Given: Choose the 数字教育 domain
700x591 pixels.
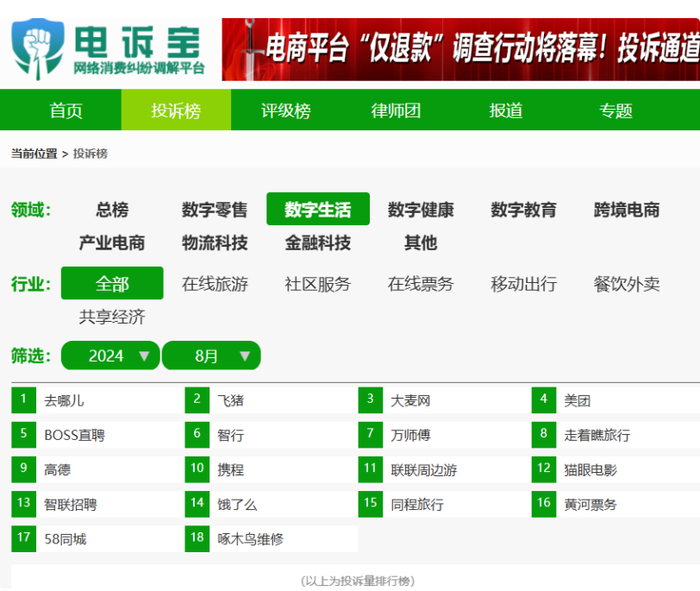Looking at the screenshot, I should (524, 209).
